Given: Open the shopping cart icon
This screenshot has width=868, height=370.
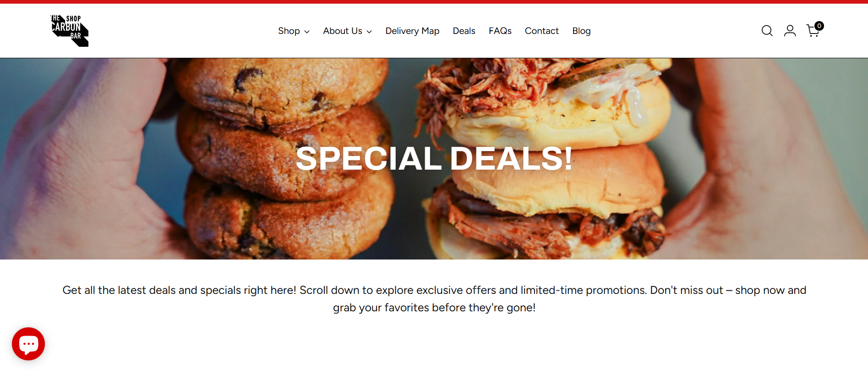Looking at the screenshot, I should pyautogui.click(x=813, y=31).
